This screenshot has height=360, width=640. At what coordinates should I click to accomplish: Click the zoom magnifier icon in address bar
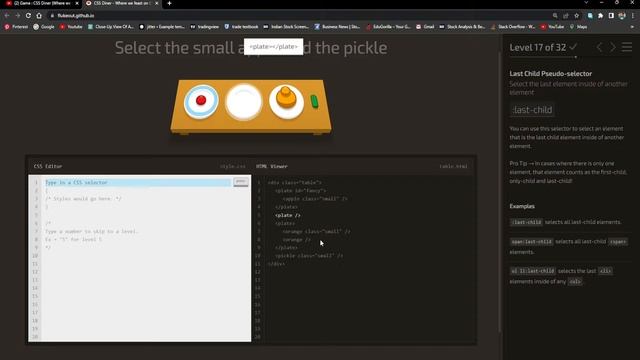click(x=555, y=16)
